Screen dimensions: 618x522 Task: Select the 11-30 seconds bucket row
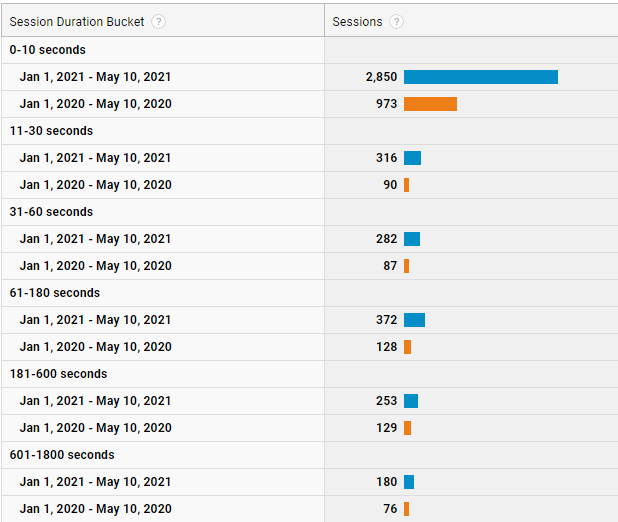click(51, 131)
